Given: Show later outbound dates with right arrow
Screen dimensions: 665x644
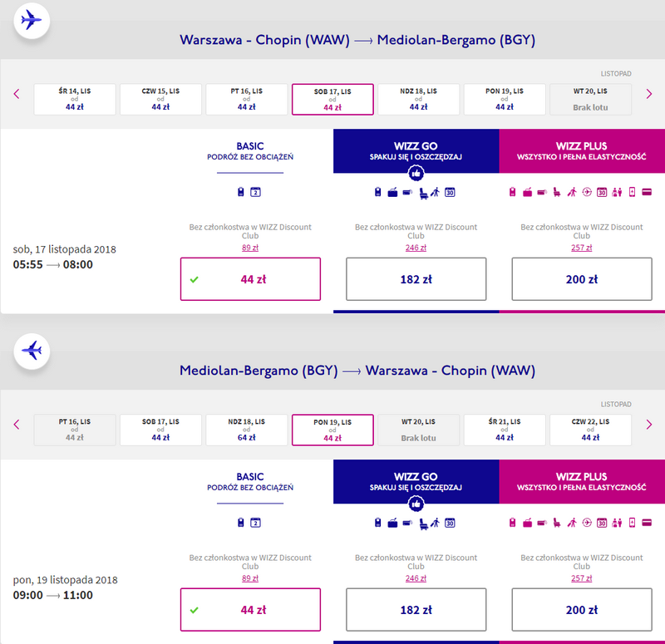Looking at the screenshot, I should [x=649, y=94].
